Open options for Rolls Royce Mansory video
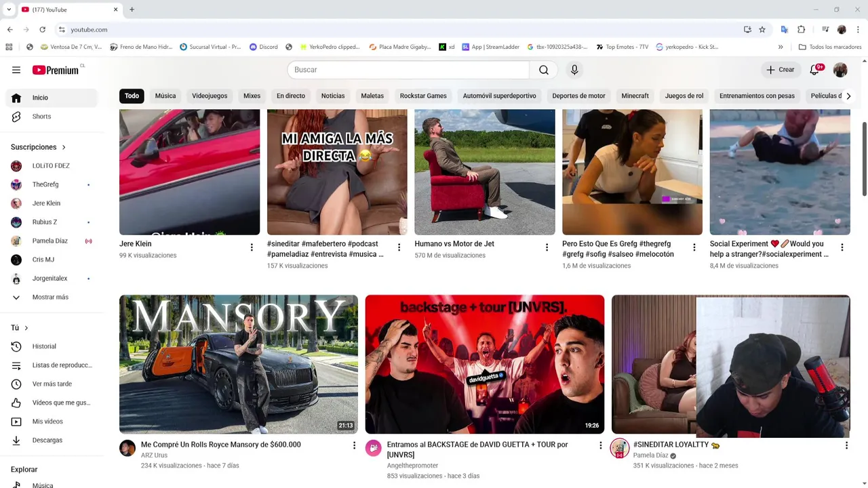The height and width of the screenshot is (488, 868). click(353, 445)
